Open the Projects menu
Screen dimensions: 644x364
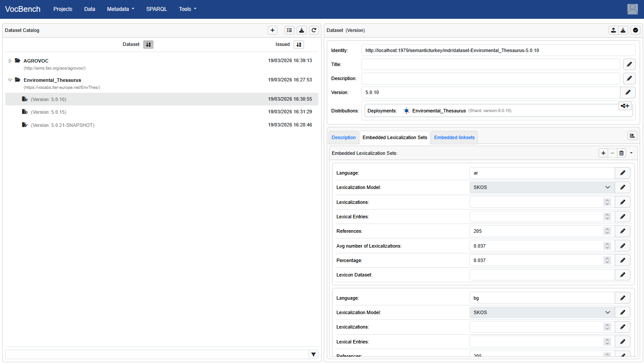63,9
